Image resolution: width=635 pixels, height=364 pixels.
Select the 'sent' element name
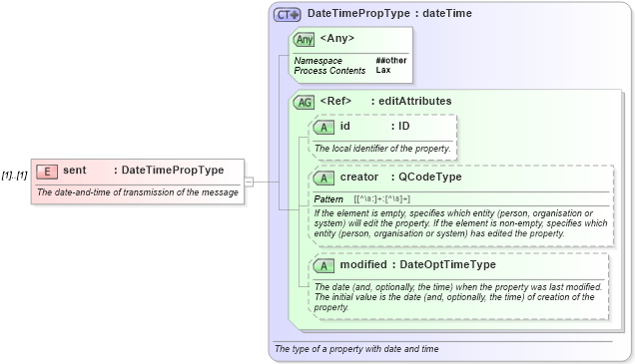(x=75, y=170)
